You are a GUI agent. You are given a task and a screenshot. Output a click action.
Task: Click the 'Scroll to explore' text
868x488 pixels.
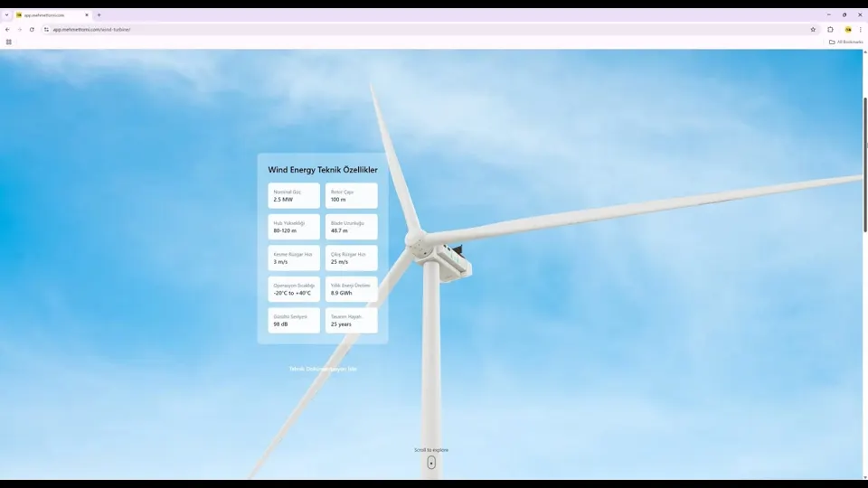coord(431,450)
